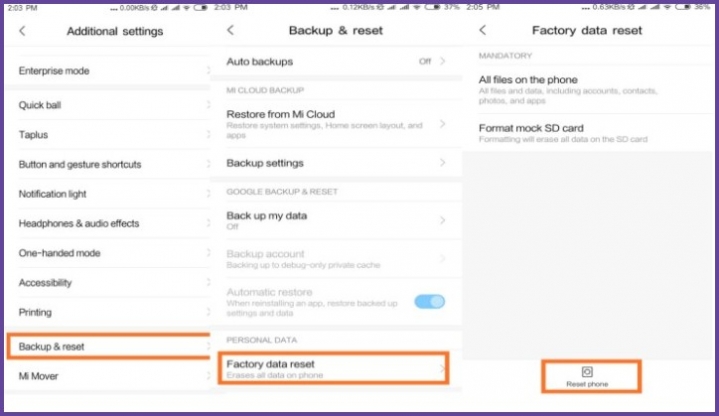Tap back arrow on Backup & reset

(x=231, y=30)
